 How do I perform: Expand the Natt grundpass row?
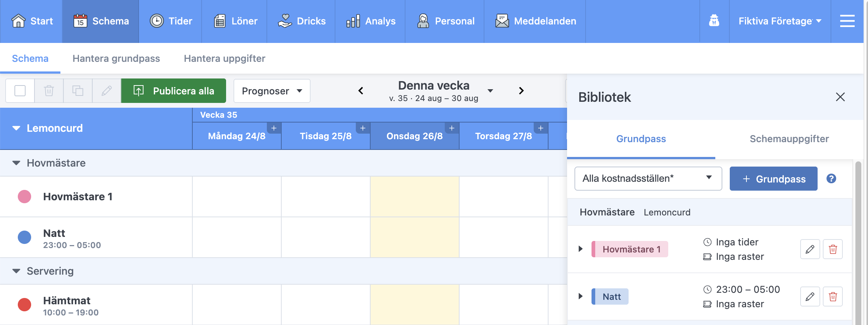pyautogui.click(x=580, y=296)
